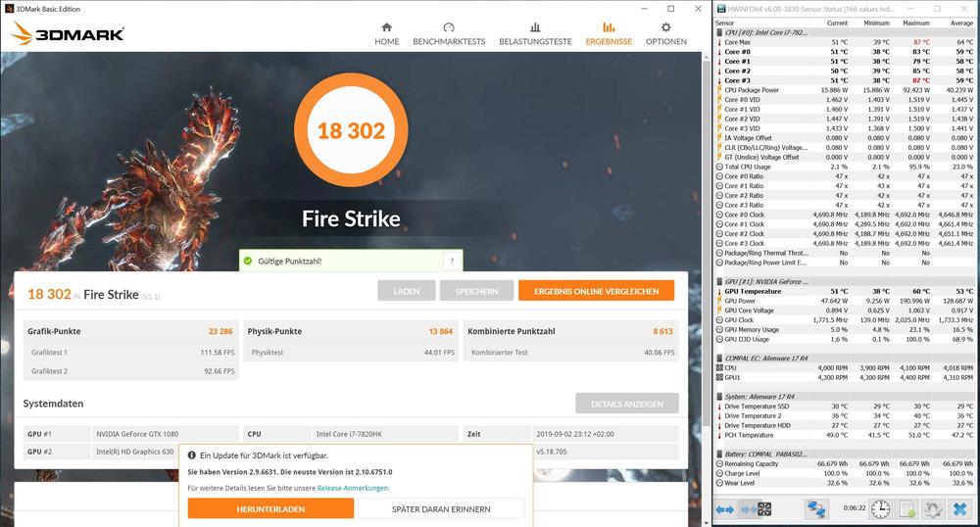Start logging with the HWiNFO document icon

pyautogui.click(x=907, y=508)
